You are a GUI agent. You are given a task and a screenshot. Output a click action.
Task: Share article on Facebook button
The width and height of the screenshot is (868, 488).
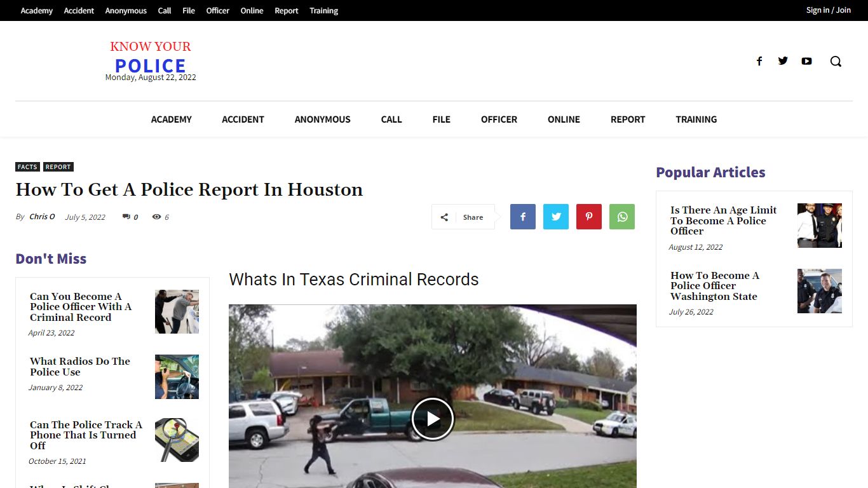coord(523,217)
